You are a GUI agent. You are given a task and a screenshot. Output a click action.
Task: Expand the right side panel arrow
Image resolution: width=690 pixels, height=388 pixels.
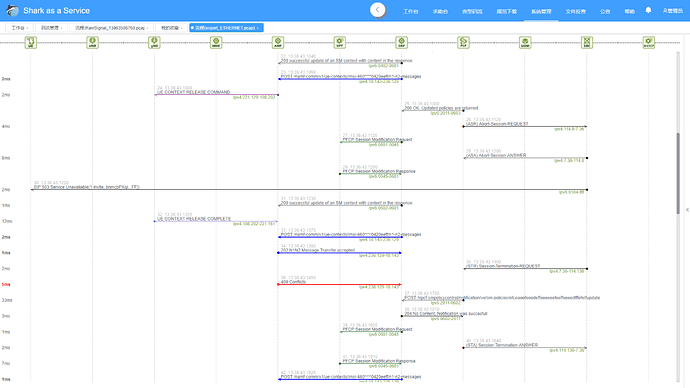tap(687, 210)
